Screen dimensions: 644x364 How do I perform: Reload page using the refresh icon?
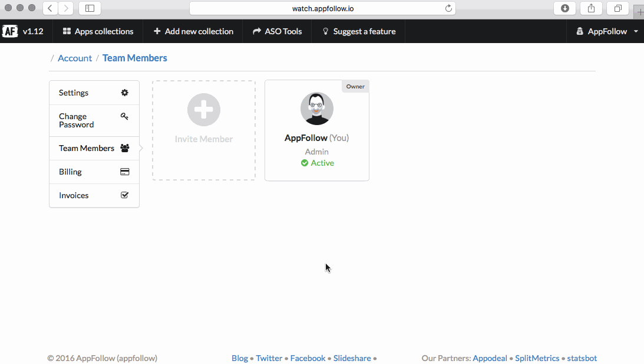[448, 8]
